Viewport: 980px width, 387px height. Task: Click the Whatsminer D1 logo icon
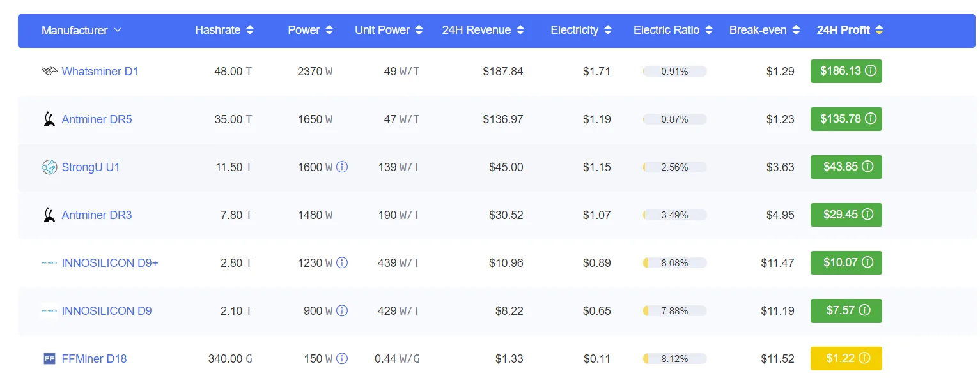[x=49, y=72]
